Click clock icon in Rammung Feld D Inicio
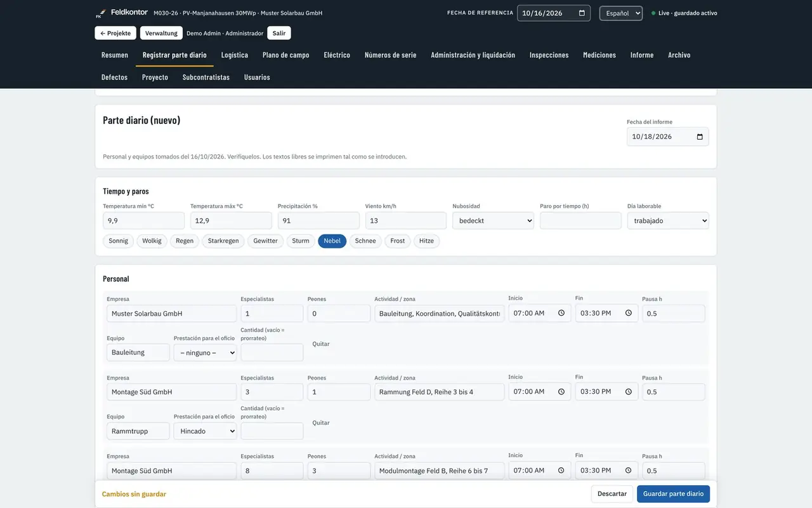The image size is (812, 508). coord(561,392)
